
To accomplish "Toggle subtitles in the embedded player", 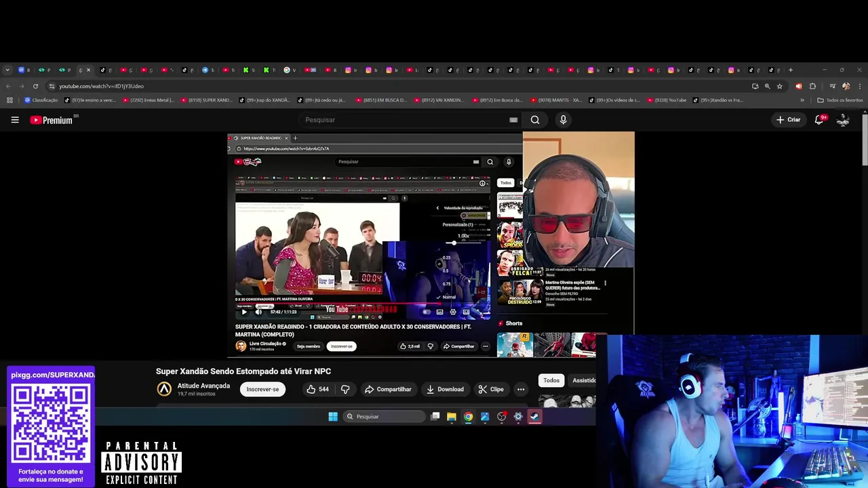I will [x=440, y=312].
